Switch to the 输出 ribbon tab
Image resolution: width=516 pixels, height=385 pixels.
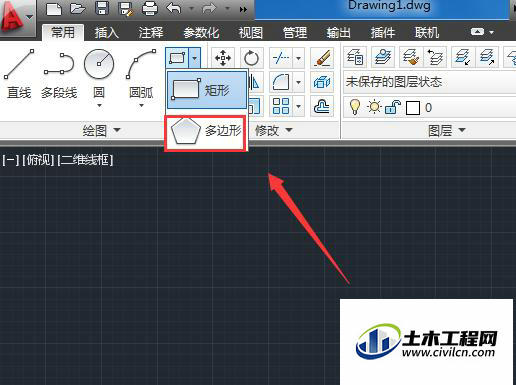[x=339, y=33]
